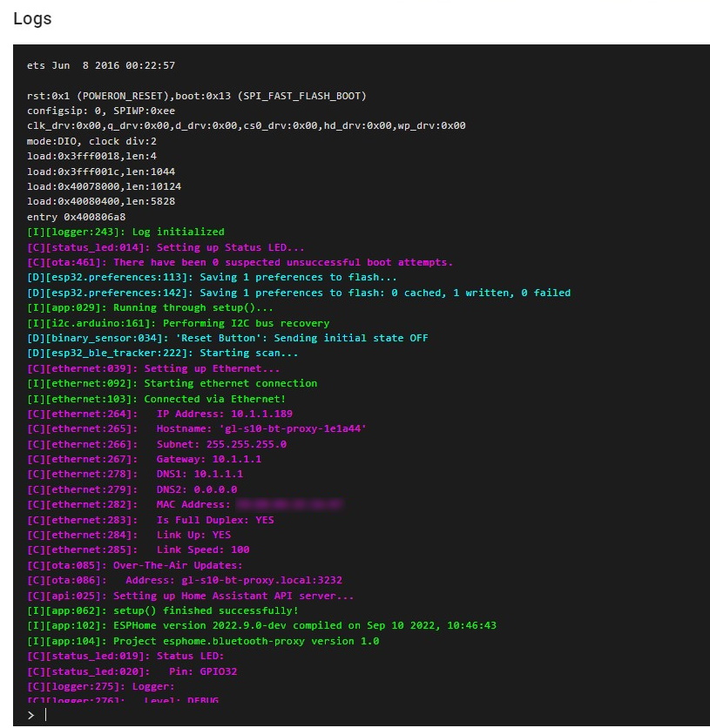This screenshot has height=728, width=710.
Task: Click the 'Performing I2C bus recovery' line
Action: pyautogui.click(x=179, y=323)
